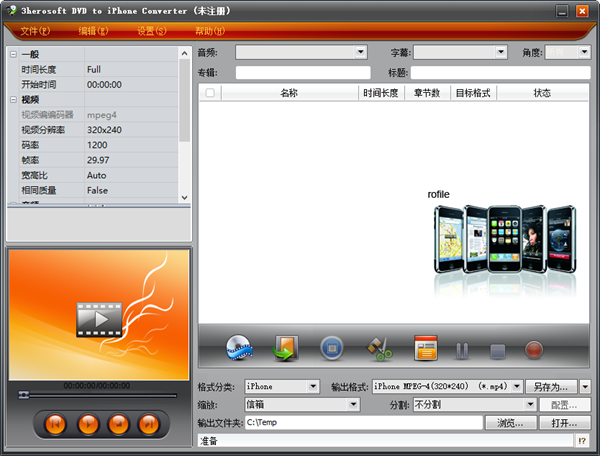Click the 专辑 input field

click(x=303, y=72)
